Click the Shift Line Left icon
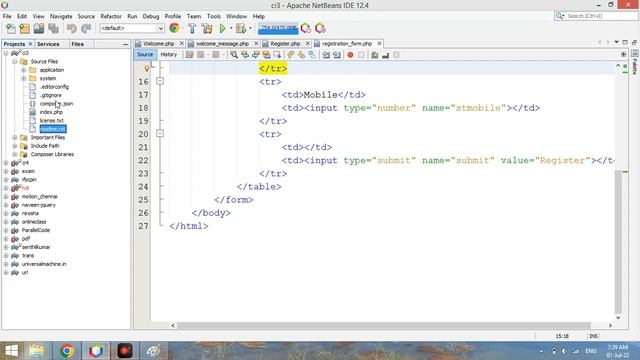The width and height of the screenshot is (640, 360). [x=326, y=55]
